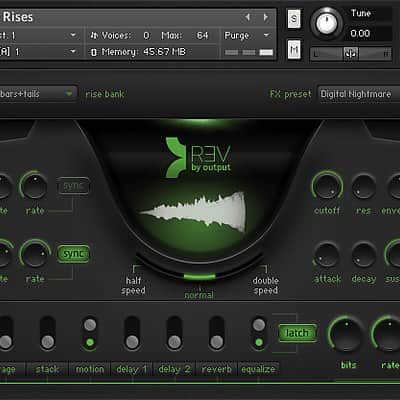Image resolution: width=400 pixels, height=400 pixels.
Task: Click the rate knob beside the unlit sync
Action: click(35, 187)
